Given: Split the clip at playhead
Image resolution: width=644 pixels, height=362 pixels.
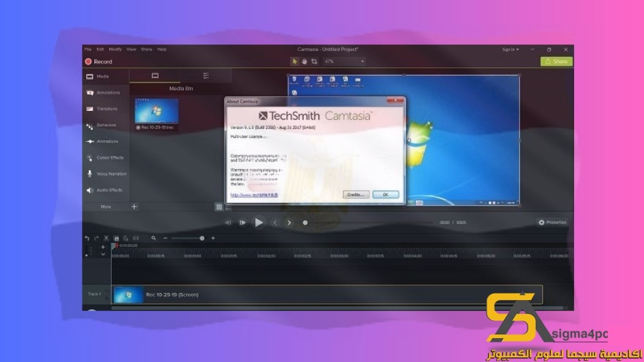Looking at the screenshot, I should (x=135, y=238).
